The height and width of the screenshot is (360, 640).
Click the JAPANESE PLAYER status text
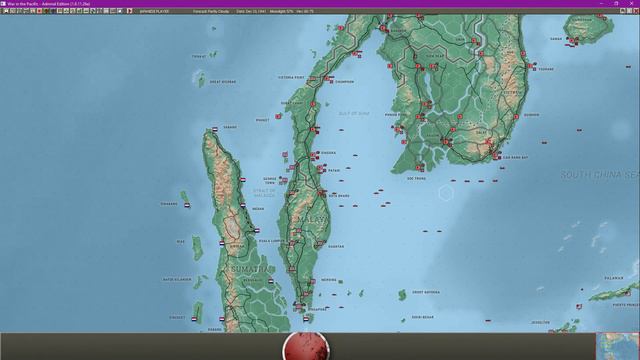click(x=154, y=11)
